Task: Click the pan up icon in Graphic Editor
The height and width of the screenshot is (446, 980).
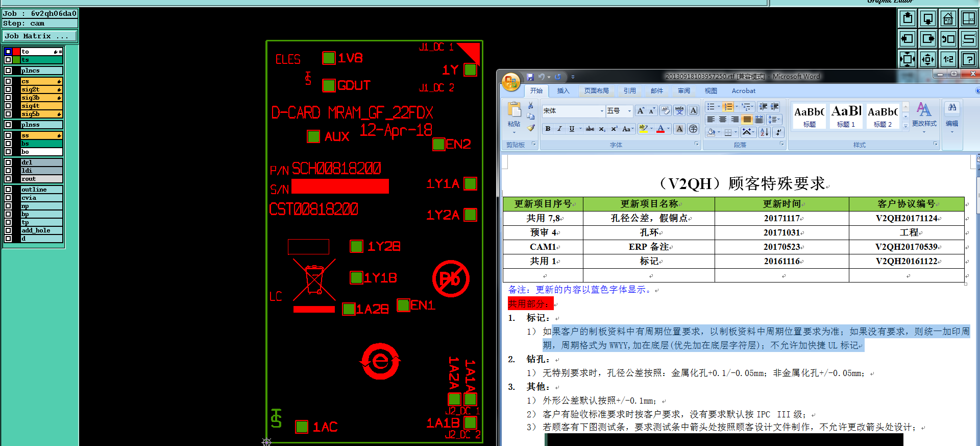Action: tap(908, 19)
